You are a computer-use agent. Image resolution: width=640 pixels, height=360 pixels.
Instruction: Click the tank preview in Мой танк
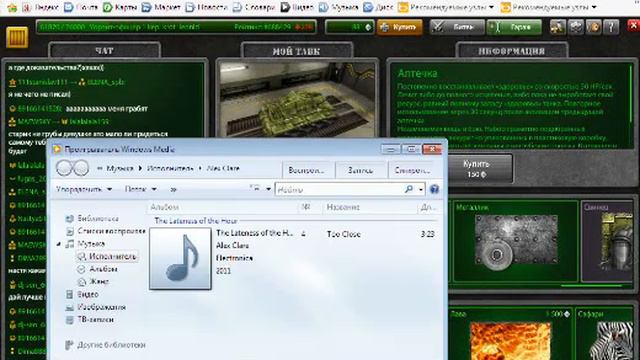(297, 100)
